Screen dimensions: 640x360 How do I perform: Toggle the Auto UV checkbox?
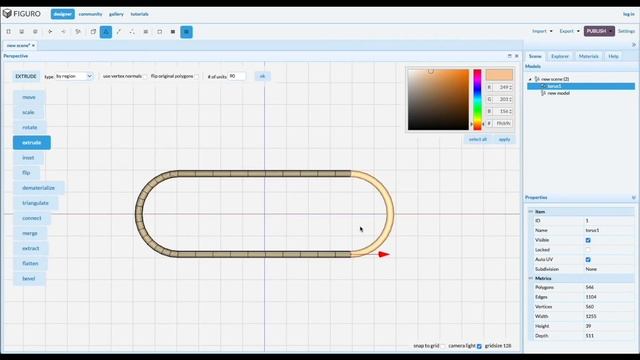(x=588, y=260)
